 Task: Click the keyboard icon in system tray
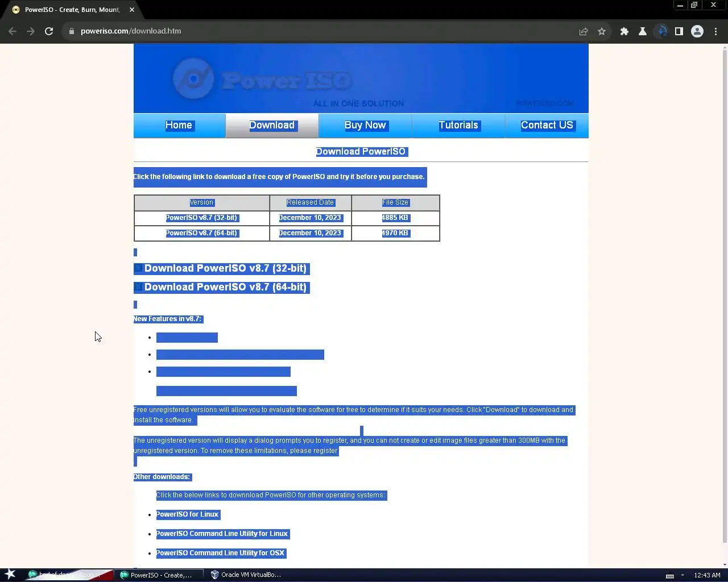tap(670, 576)
